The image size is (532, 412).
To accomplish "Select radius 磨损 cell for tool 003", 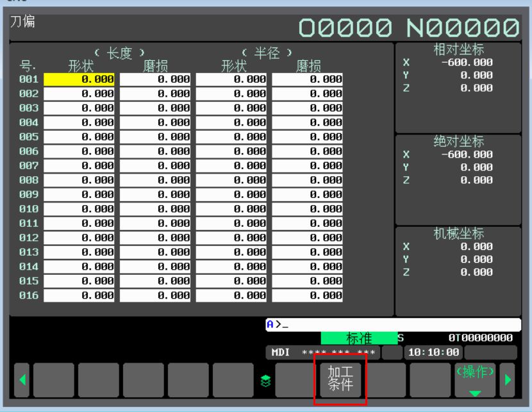I will 307,108.
